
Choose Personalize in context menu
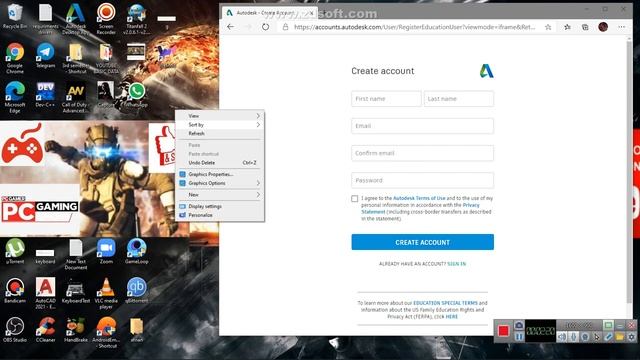[220, 215]
